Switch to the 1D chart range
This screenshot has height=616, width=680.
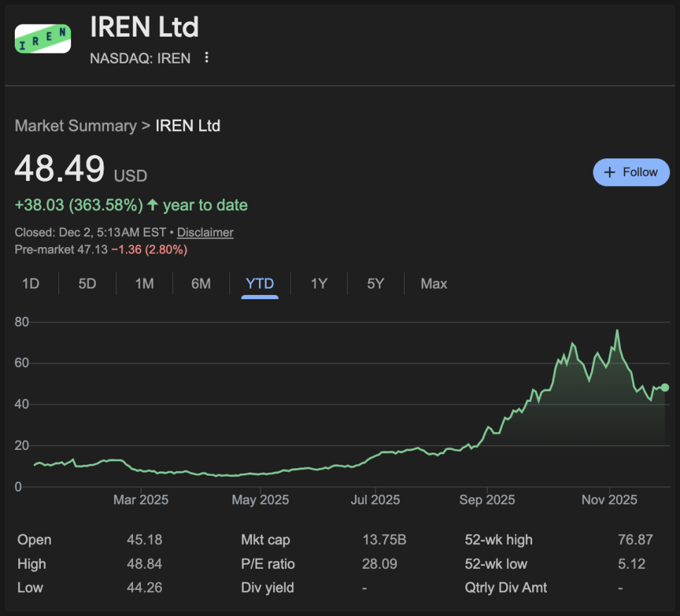(x=30, y=284)
